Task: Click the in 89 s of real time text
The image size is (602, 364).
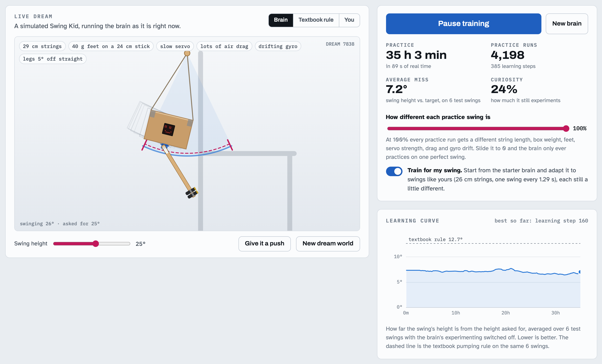Action: point(408,66)
